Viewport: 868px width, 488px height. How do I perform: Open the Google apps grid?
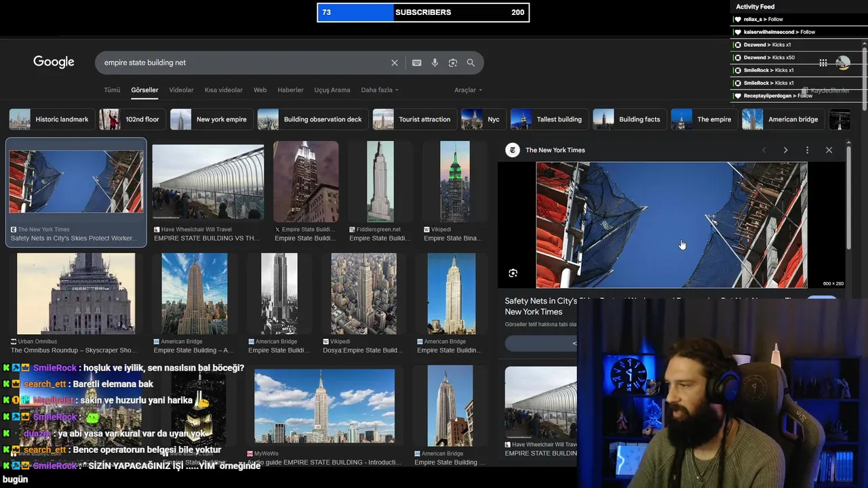[x=823, y=63]
